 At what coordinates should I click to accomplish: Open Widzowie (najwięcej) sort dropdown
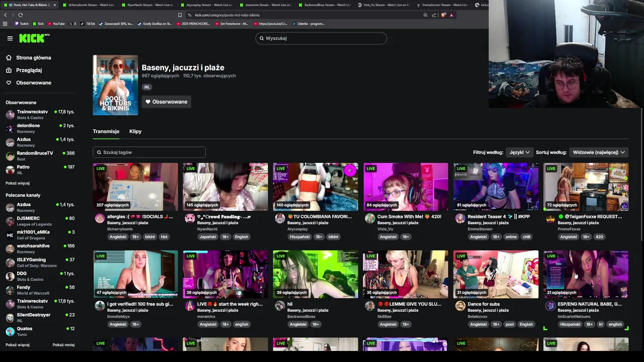[599, 152]
